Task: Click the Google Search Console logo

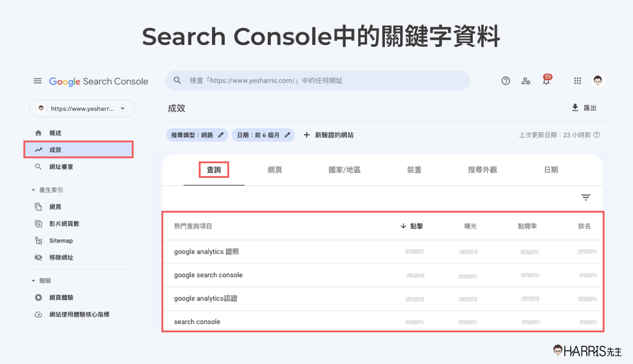Action: 99,82
